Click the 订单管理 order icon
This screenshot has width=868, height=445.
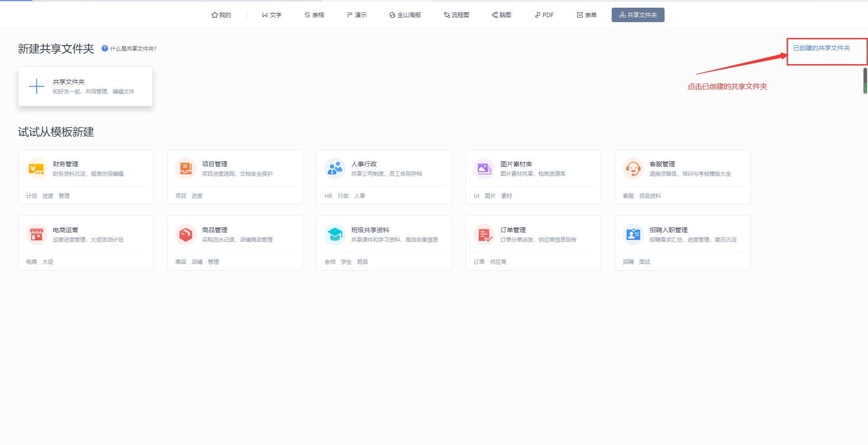coord(484,234)
